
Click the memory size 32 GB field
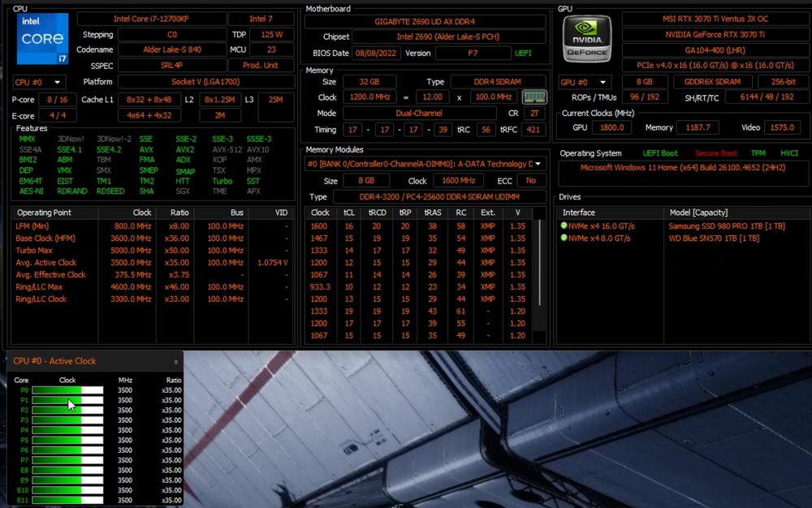tap(369, 82)
